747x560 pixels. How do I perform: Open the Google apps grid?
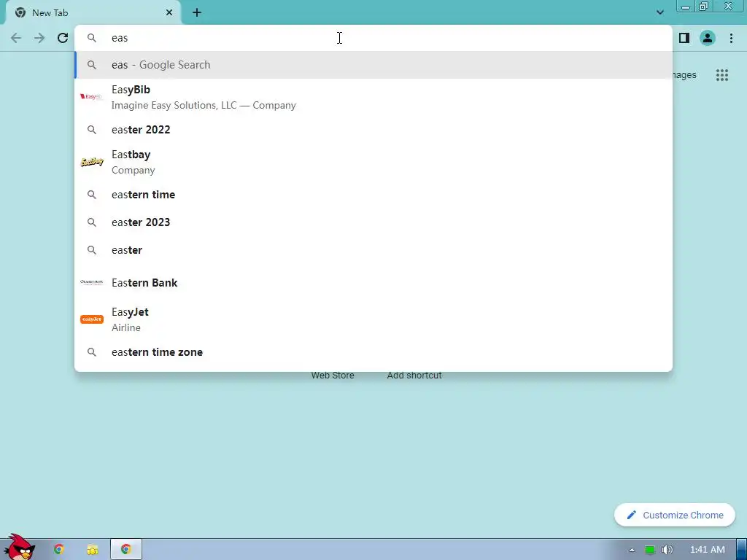(x=722, y=75)
